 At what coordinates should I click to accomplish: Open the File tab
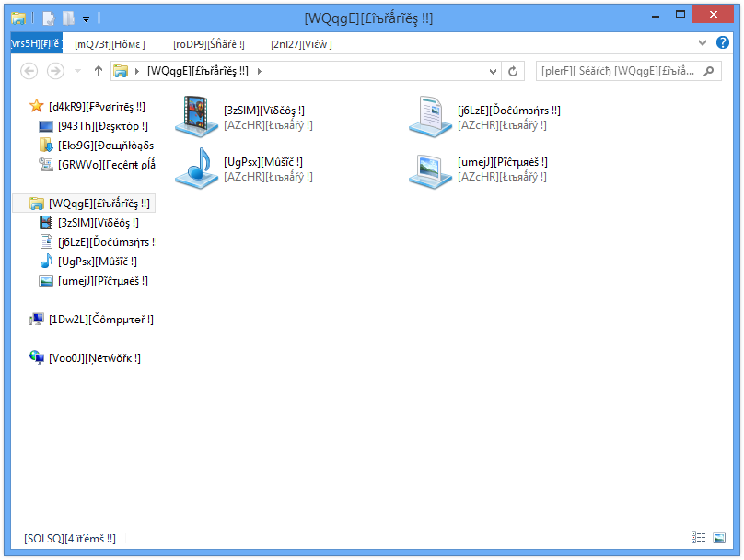[x=36, y=43]
